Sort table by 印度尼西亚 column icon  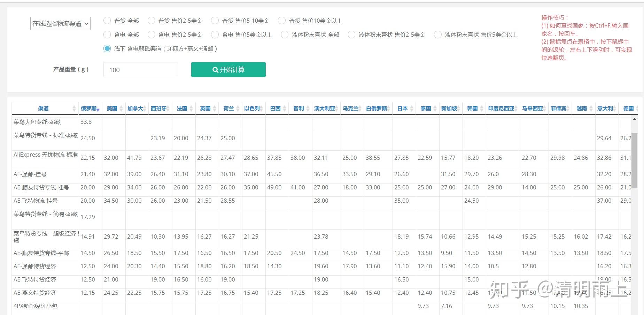tap(516, 108)
